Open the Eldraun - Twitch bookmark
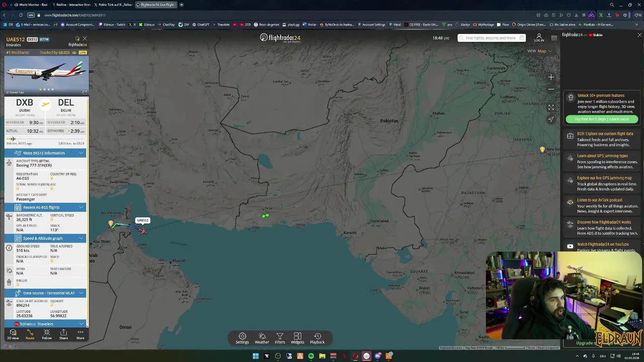This screenshot has height=362, width=644. tap(112, 24)
